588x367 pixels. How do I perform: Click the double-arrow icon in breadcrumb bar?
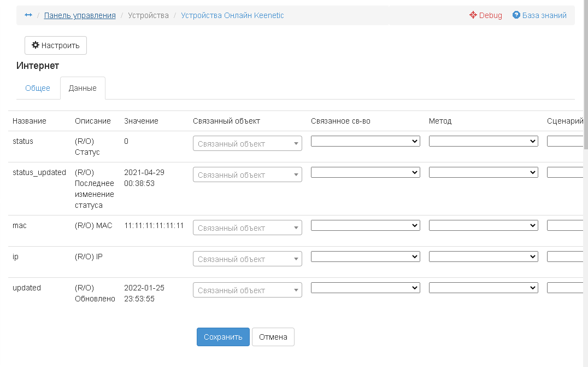[28, 15]
